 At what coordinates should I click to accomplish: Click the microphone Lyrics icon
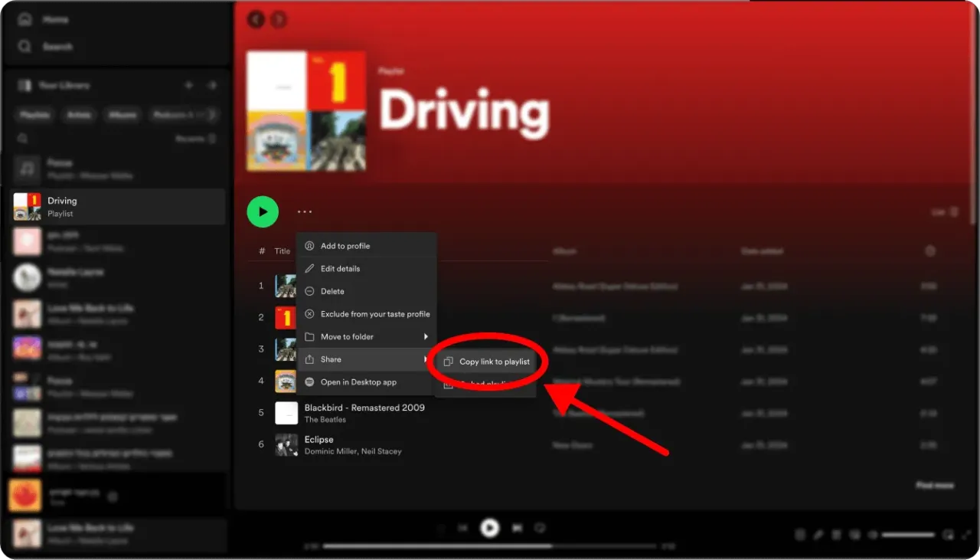coord(819,534)
